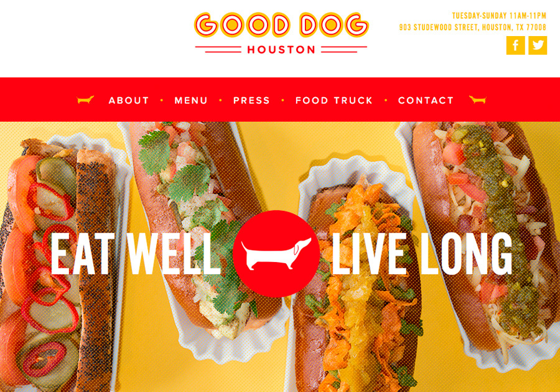Click the yellow dachshund icon before About
This screenshot has width=560, height=392.
tap(85, 100)
